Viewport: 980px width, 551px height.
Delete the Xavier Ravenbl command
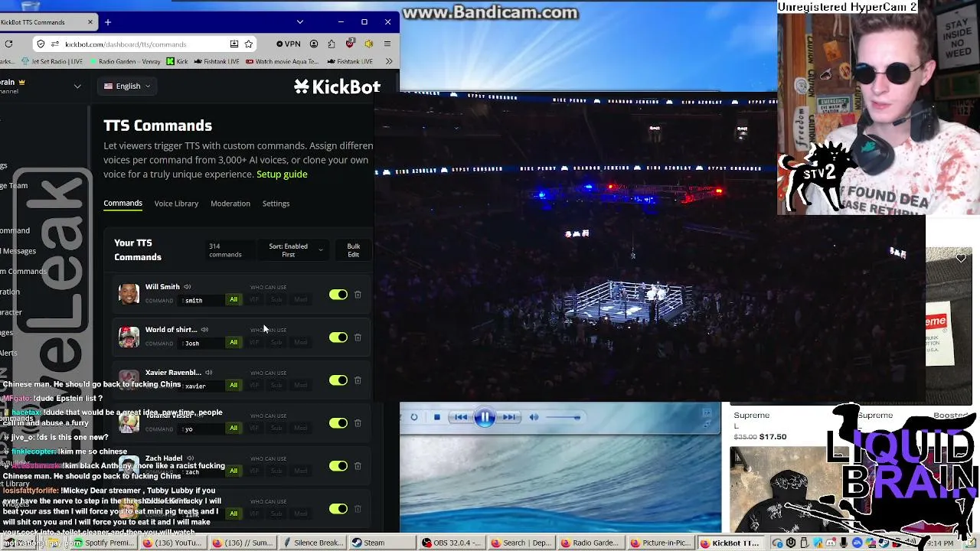point(358,380)
